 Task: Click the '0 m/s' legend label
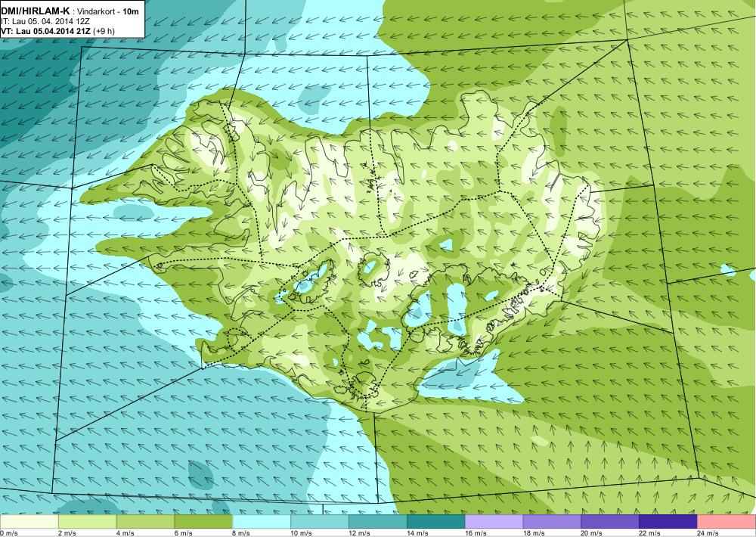pos(8,533)
